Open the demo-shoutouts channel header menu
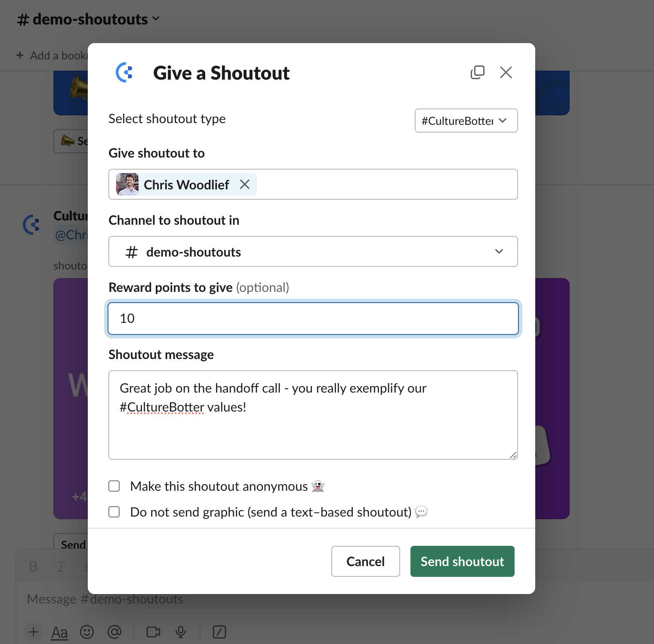This screenshot has width=654, height=644. coord(88,19)
